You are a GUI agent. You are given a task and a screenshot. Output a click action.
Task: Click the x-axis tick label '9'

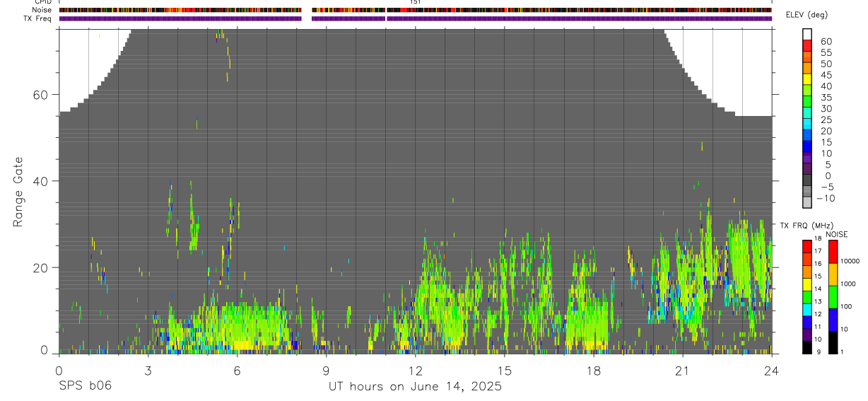[x=326, y=371]
